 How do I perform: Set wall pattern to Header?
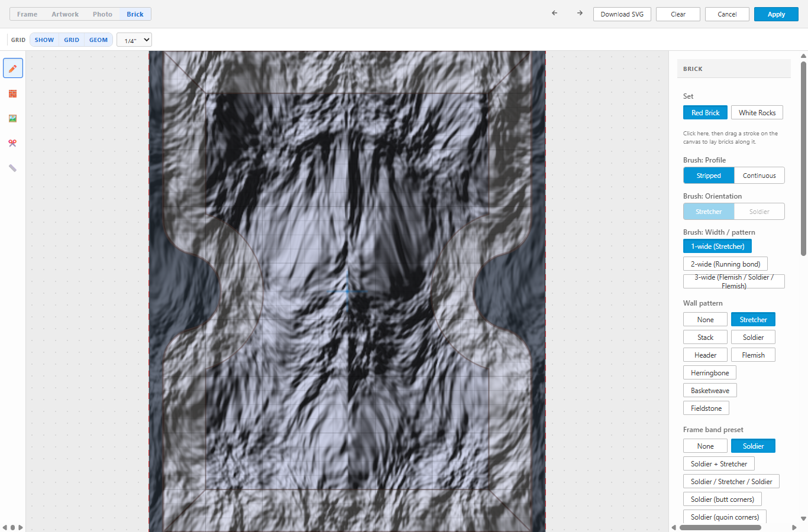706,355
